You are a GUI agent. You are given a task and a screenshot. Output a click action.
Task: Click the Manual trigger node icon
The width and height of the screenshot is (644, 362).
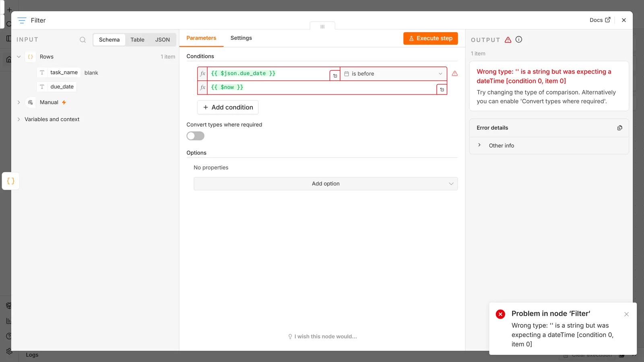point(31,103)
